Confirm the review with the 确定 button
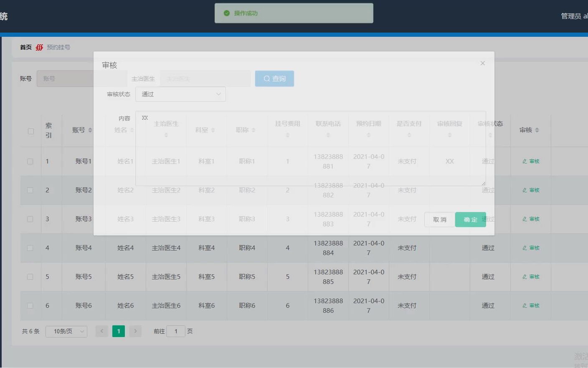Screen dimensions: 588x368 tap(471, 220)
